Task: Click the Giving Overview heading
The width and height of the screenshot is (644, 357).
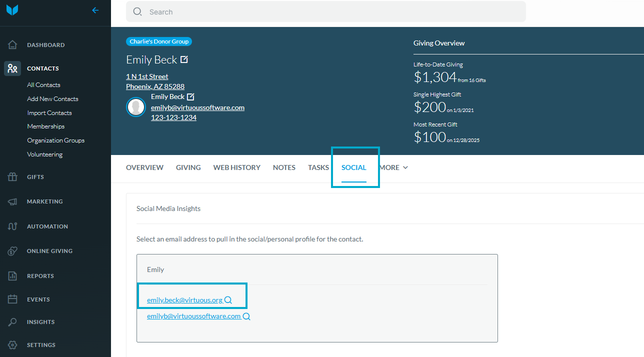Action: click(x=439, y=43)
